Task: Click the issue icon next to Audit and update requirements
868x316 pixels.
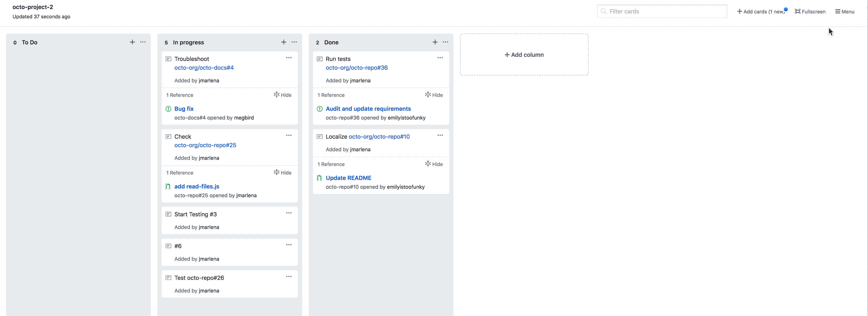Action: pyautogui.click(x=320, y=108)
